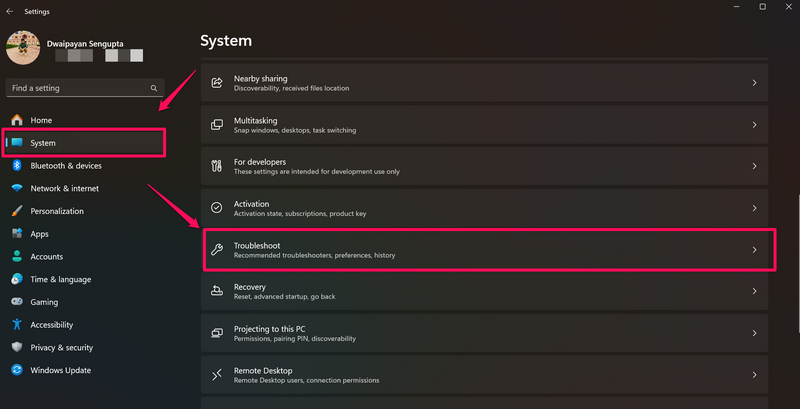The width and height of the screenshot is (800, 409).
Task: Expand Multitasking row chevron
Action: coord(754,125)
